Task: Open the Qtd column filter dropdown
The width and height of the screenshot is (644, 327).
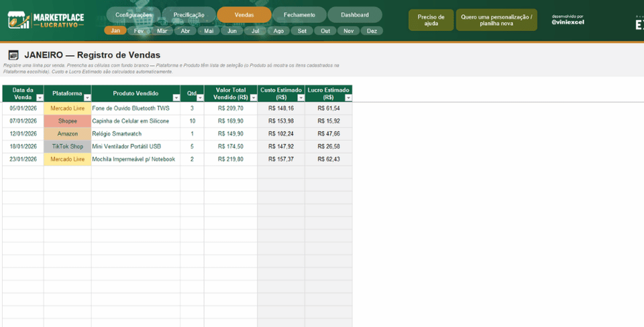Action: pos(200,98)
